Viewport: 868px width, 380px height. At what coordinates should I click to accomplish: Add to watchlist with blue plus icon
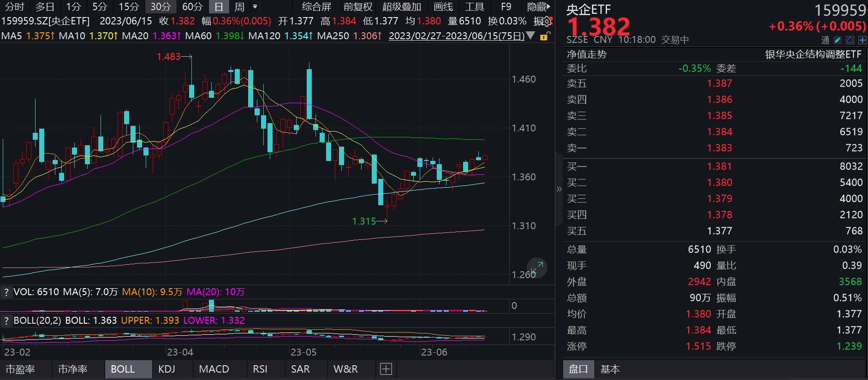[862, 40]
